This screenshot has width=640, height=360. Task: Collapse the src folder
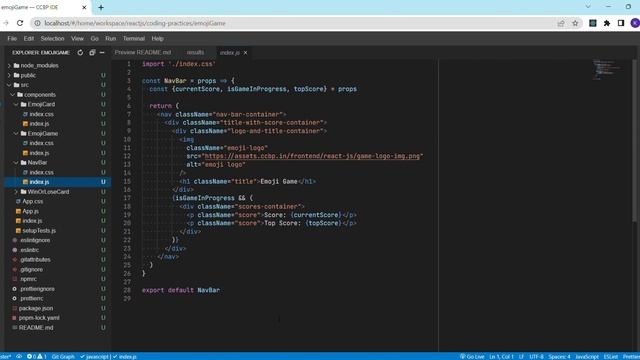24,85
